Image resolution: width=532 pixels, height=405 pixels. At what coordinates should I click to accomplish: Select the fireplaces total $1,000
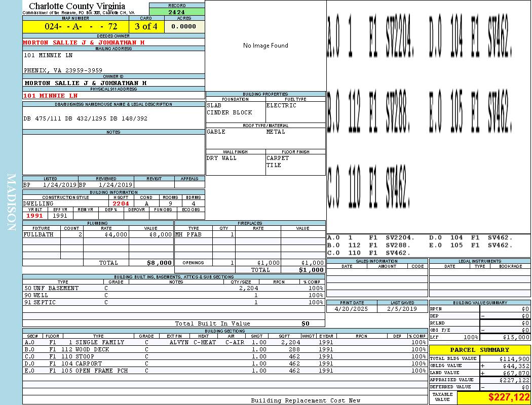pos(311,270)
